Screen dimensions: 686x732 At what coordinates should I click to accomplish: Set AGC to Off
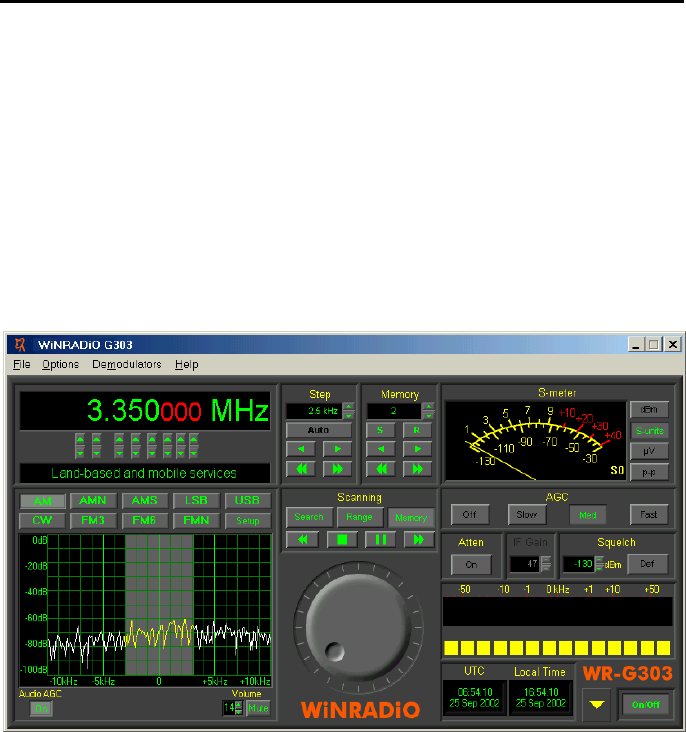point(470,514)
